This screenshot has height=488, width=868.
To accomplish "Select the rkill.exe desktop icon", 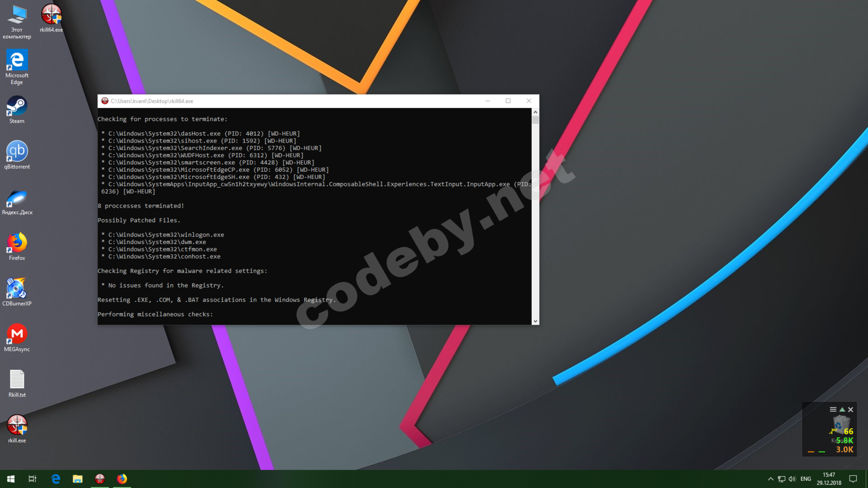I will [x=17, y=429].
